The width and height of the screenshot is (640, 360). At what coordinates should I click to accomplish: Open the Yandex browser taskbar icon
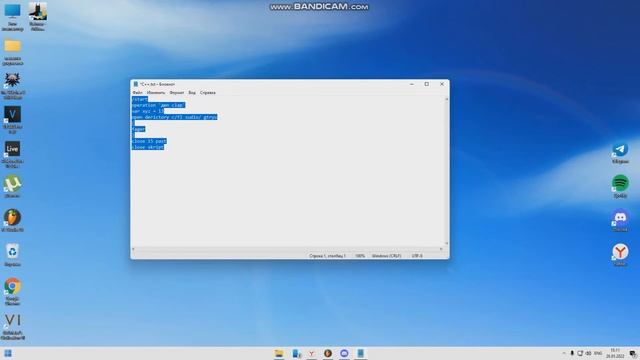(x=311, y=353)
